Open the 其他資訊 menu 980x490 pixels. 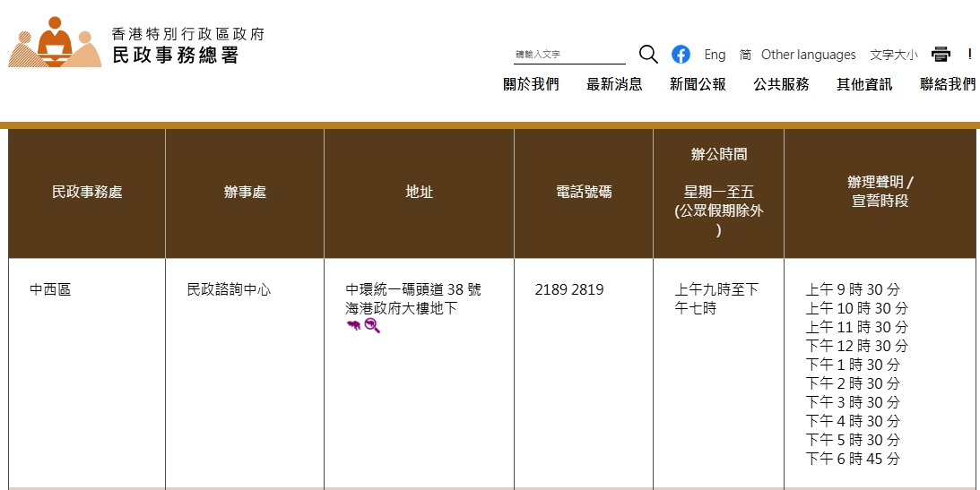coord(865,84)
